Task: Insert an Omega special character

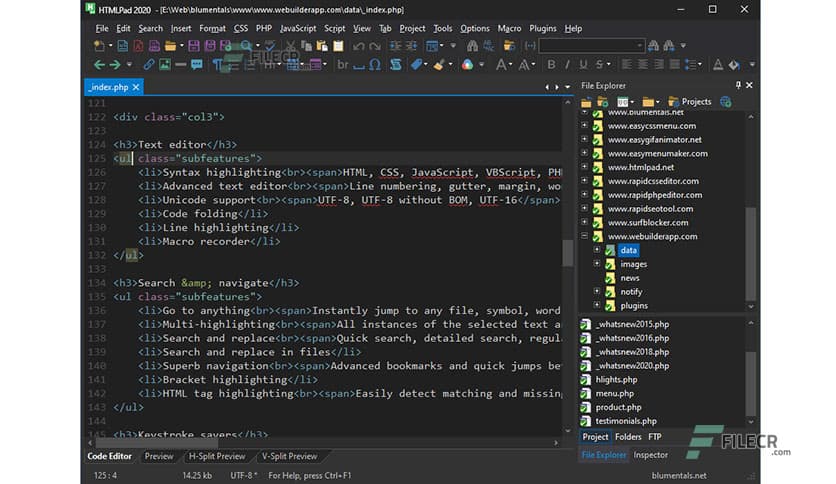Action: [x=373, y=65]
